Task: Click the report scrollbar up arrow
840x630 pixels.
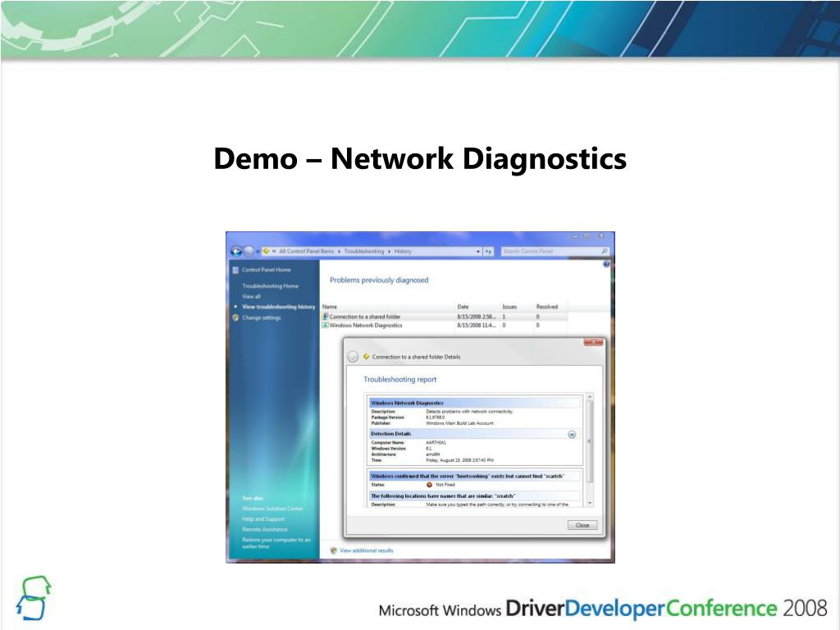Action: click(590, 397)
